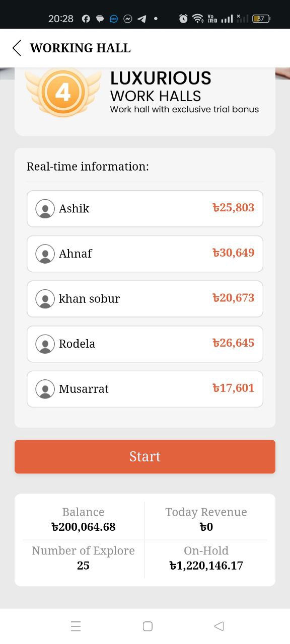The width and height of the screenshot is (290, 644).
Task: Open Facebook notification icon in status bar
Action: pyautogui.click(x=86, y=19)
